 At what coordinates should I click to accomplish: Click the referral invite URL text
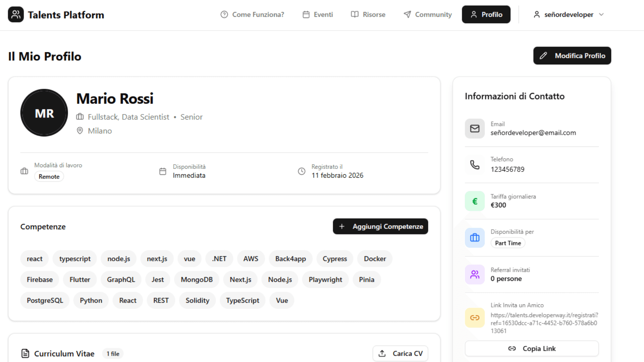[544, 323]
